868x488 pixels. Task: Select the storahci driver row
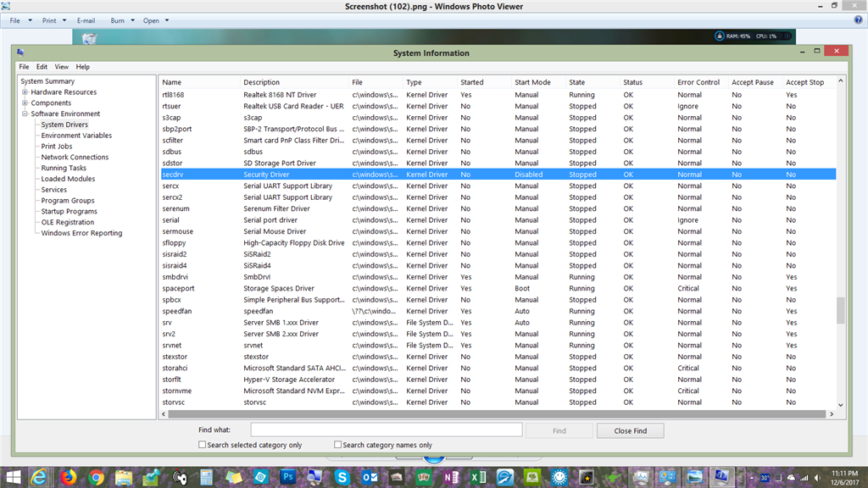(x=498, y=368)
